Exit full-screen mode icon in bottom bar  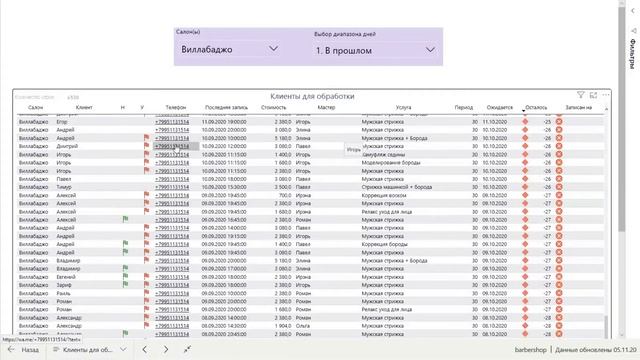187,349
